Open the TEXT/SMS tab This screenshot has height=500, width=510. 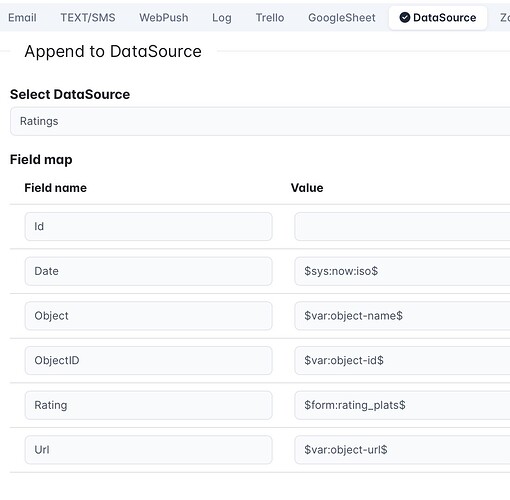[x=88, y=18]
